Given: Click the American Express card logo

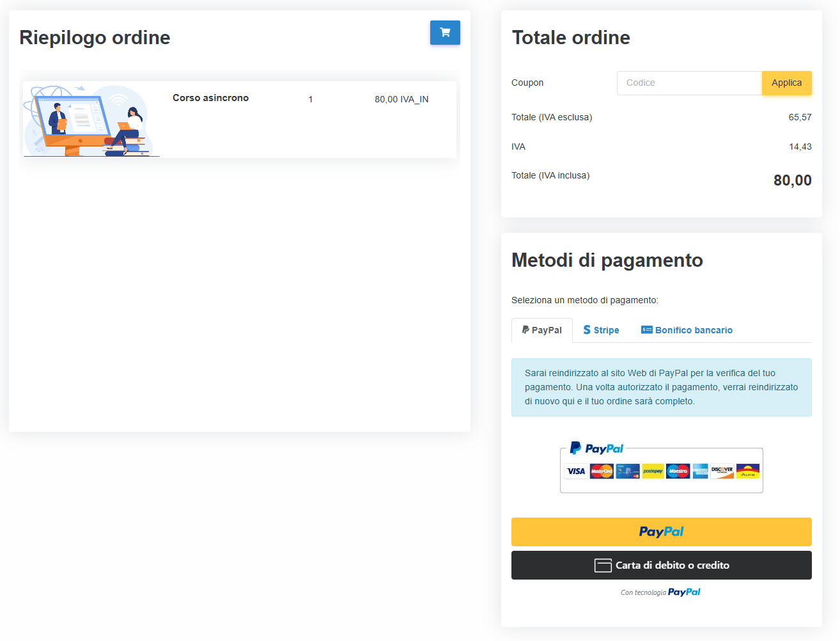Looking at the screenshot, I should 700,471.
